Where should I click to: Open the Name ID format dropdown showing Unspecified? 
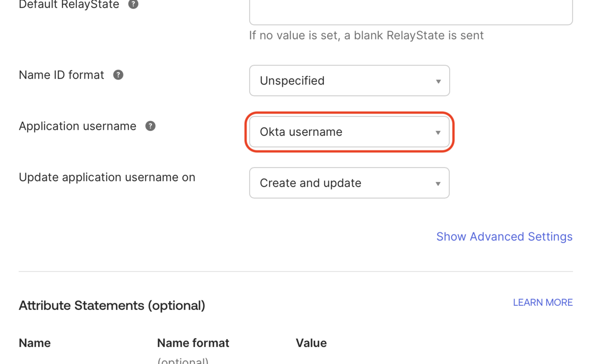[349, 80]
